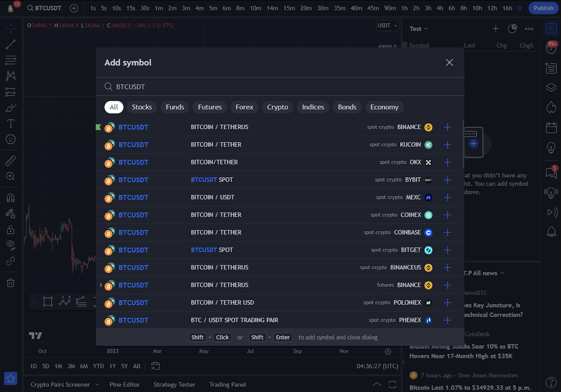Open the Strategy Tester tab
Image resolution: width=561 pixels, height=392 pixels.
pyautogui.click(x=174, y=385)
